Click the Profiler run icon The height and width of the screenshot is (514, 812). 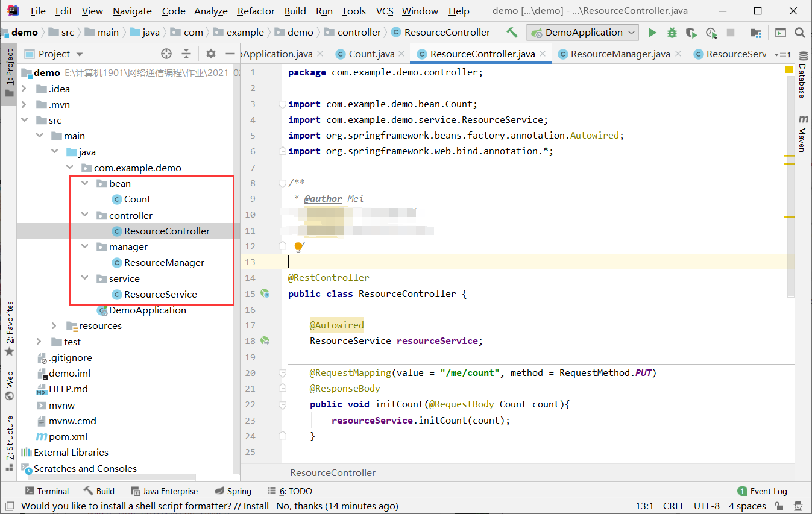[x=711, y=33]
